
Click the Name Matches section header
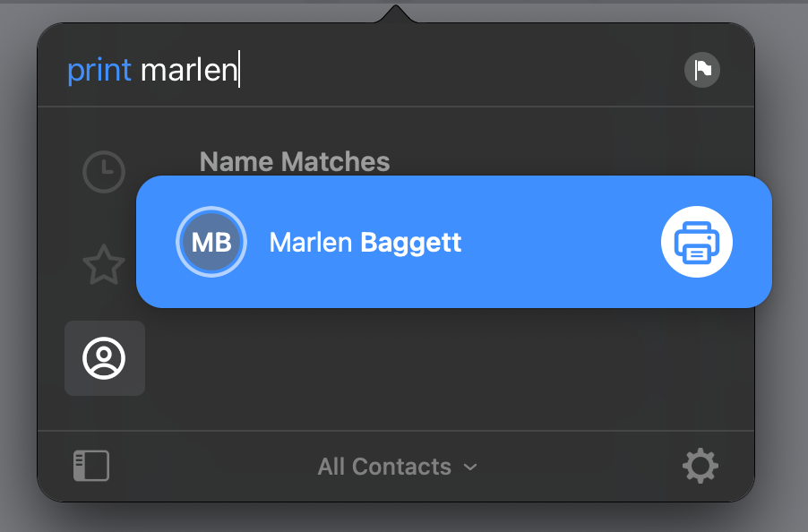coord(294,162)
